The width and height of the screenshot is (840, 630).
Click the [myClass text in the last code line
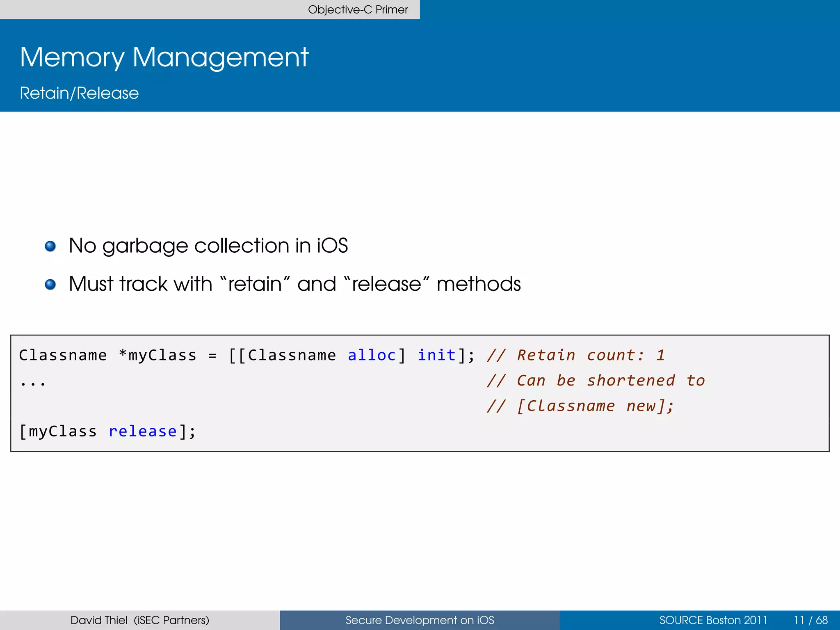pyautogui.click(x=58, y=431)
